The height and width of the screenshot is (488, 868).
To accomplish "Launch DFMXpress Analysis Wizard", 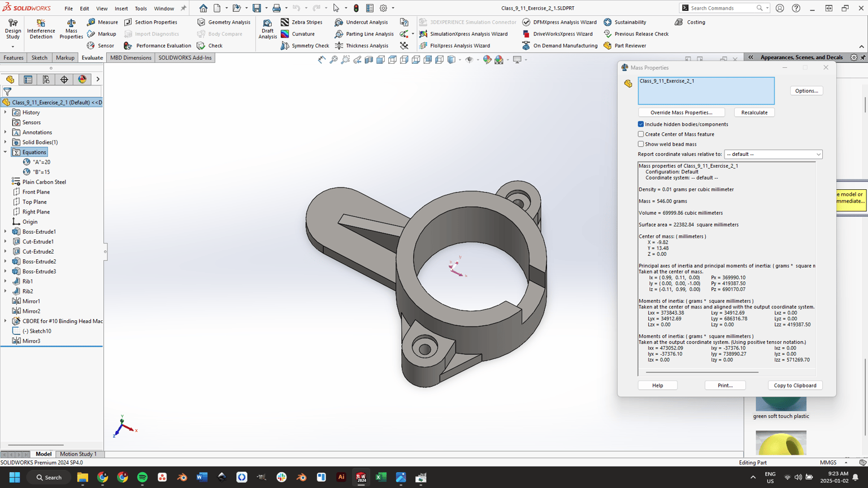I will [559, 22].
